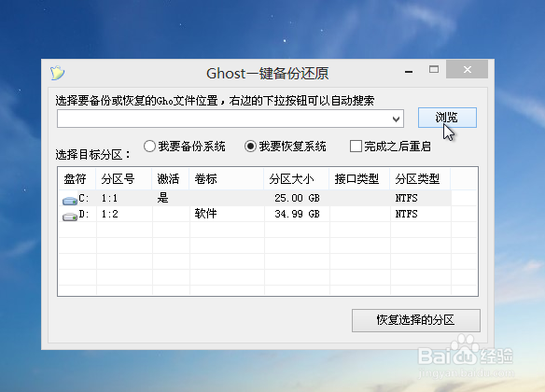Maximize the Ghost window
Screen dimensions: 545x392
433,69
